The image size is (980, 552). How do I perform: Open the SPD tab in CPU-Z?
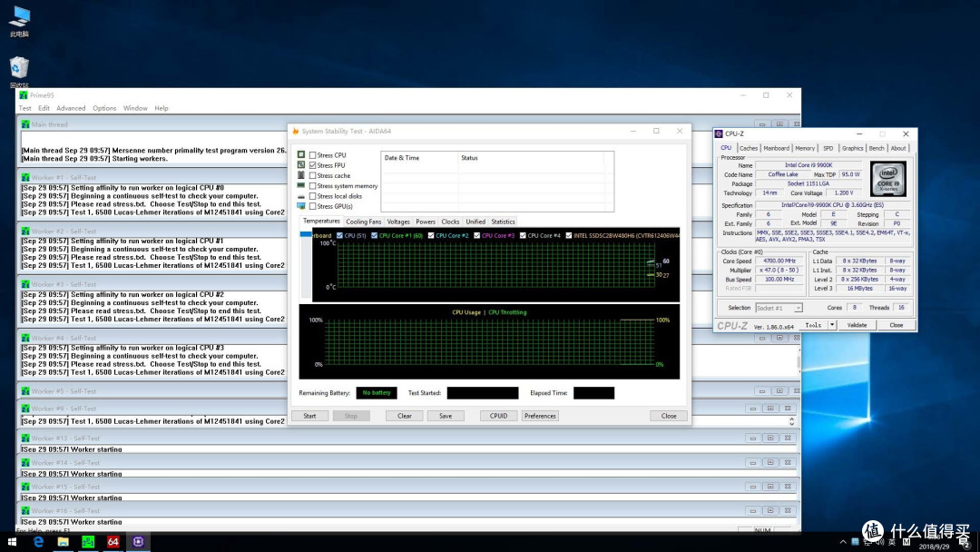pos(828,148)
